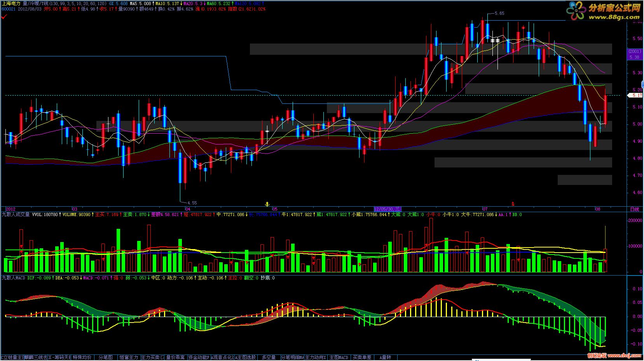Screen dimensions: 644x361
Task: Click the VOLUME:90390 value
Action: (76, 215)
